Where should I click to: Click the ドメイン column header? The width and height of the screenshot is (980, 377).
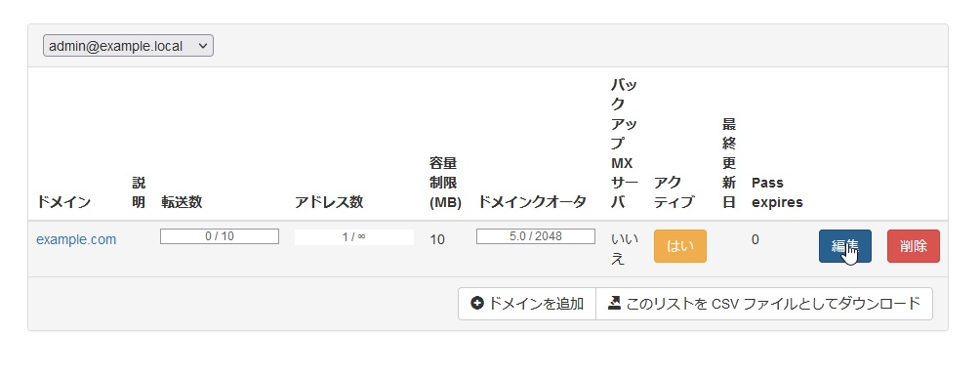pyautogui.click(x=63, y=202)
